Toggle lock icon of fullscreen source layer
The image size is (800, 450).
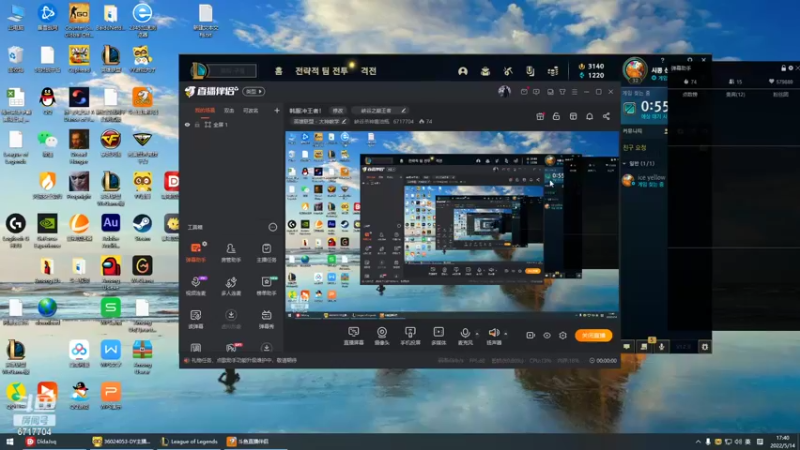point(197,124)
